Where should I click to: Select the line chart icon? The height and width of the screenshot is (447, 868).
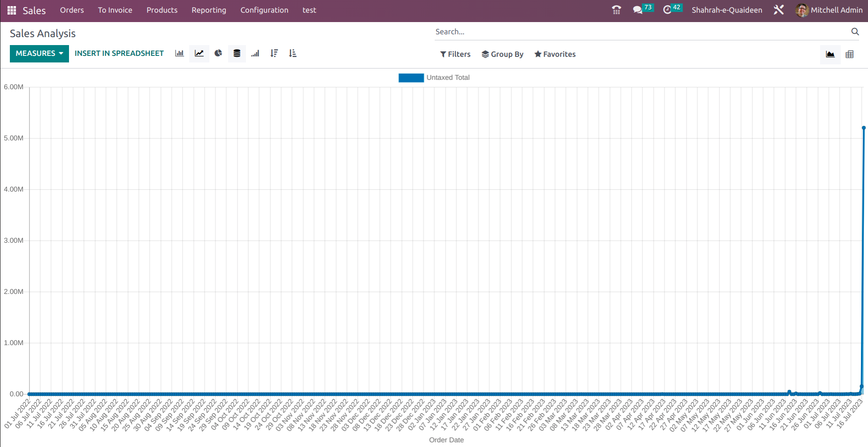coord(199,54)
